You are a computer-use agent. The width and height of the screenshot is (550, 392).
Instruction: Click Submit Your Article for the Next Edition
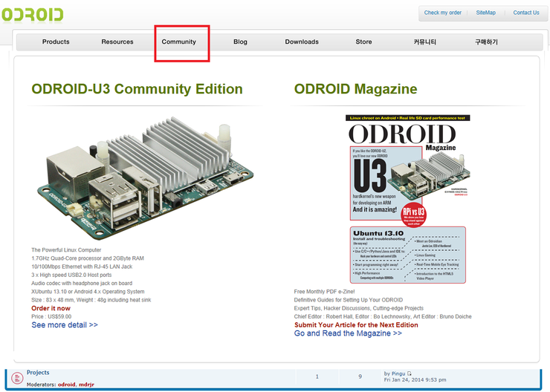pos(356,324)
